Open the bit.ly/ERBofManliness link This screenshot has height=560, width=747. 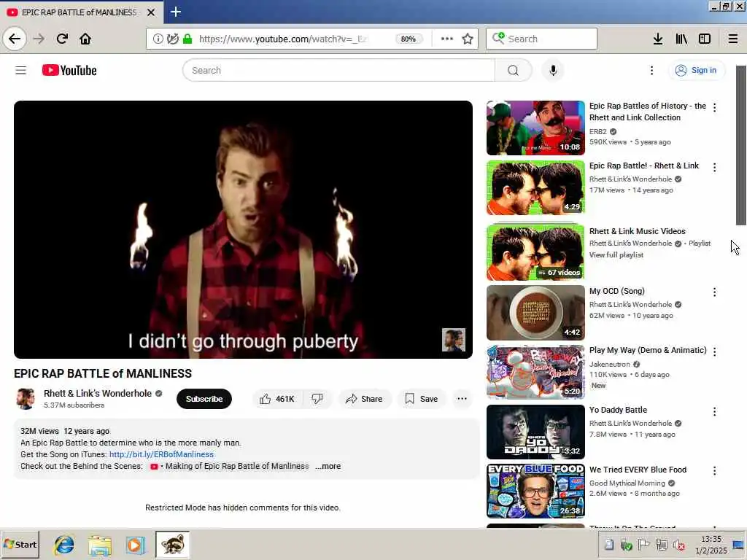tap(161, 454)
